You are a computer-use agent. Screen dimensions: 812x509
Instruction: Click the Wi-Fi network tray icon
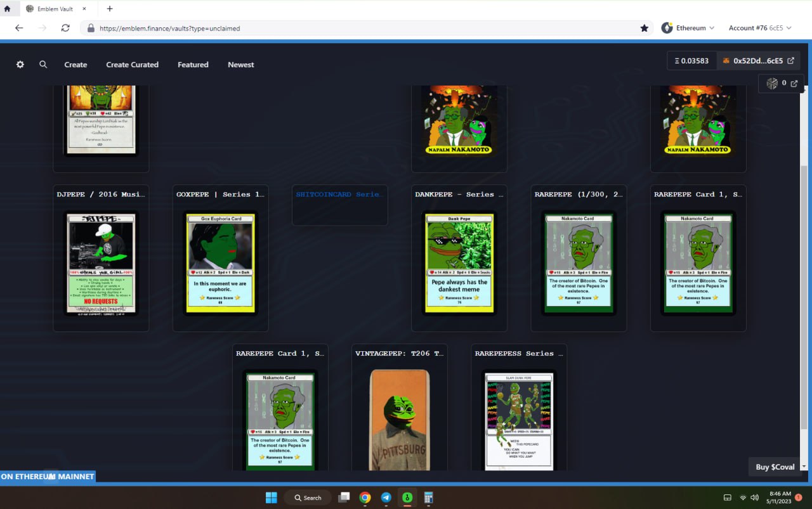743,498
